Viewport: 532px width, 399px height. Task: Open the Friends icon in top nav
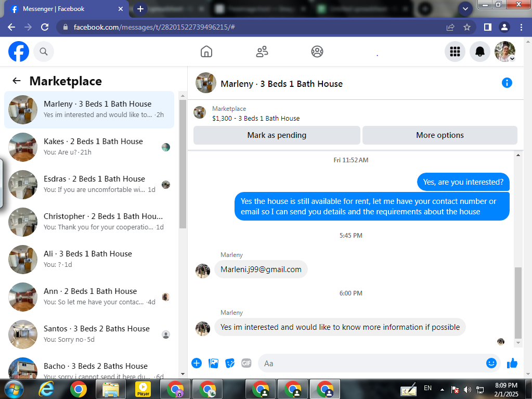click(262, 52)
